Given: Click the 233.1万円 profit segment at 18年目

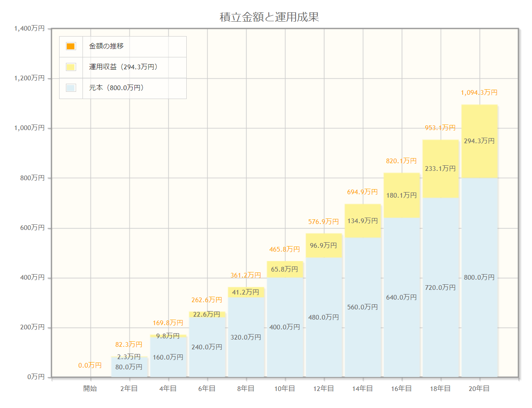Looking at the screenshot, I should (441, 169).
